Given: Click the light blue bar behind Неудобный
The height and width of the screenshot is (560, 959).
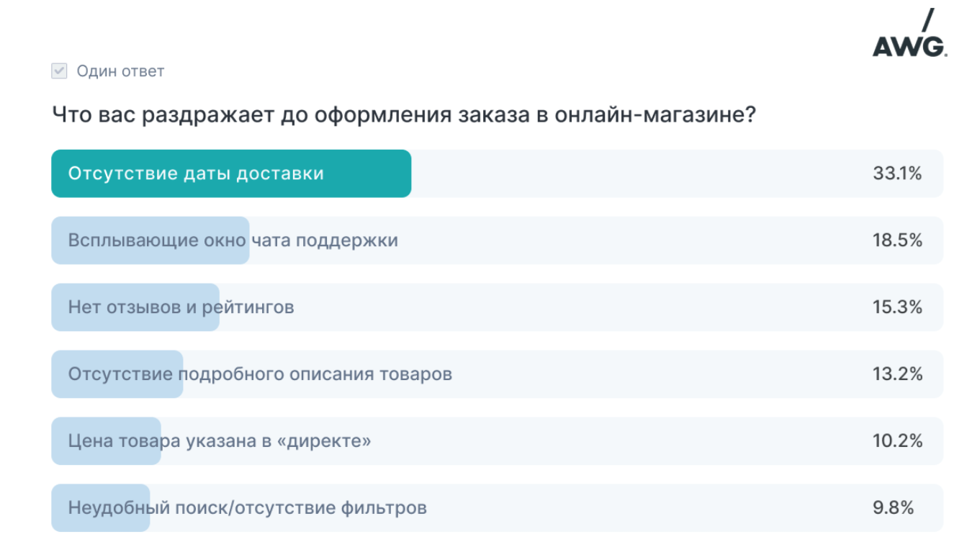Looking at the screenshot, I should 100,508.
